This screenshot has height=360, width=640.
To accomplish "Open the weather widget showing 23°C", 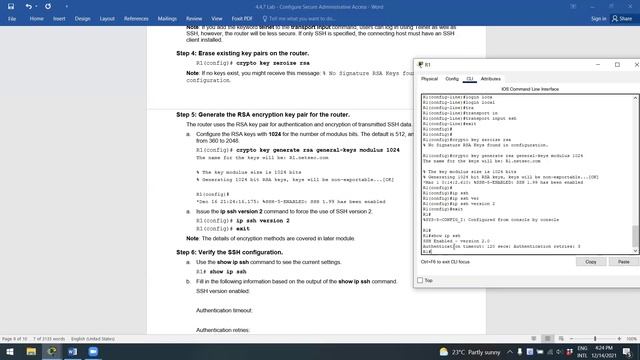I will 470,352.
